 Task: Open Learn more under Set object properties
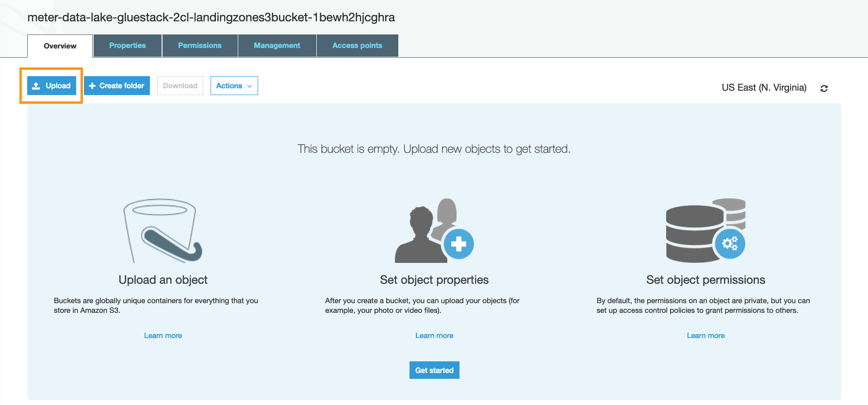tap(434, 336)
